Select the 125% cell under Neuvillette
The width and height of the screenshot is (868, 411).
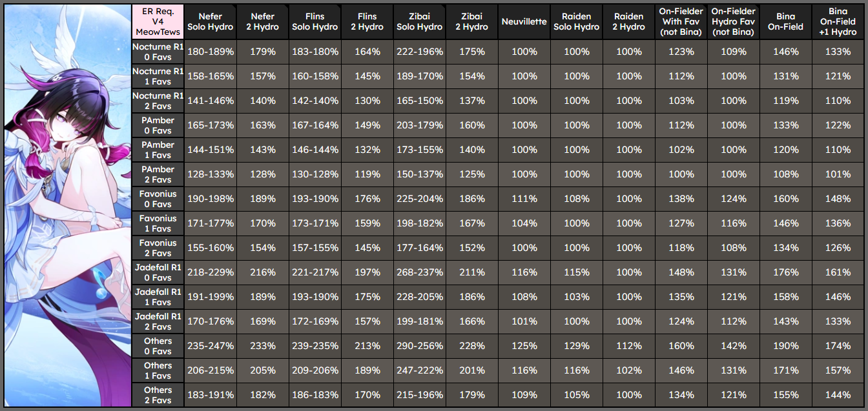coord(524,346)
